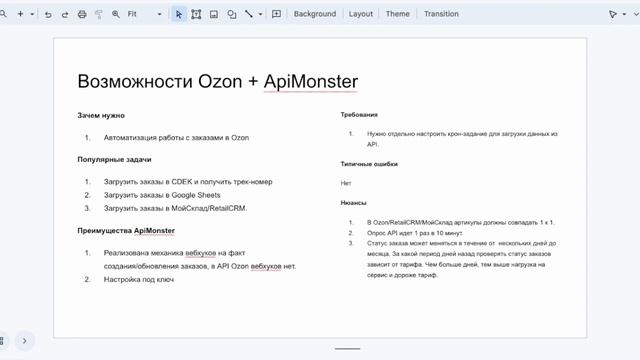640x360 pixels.
Task: Click 'Загрузить заказы в МойСклад/RetailCRM.'
Action: pyautogui.click(x=176, y=208)
